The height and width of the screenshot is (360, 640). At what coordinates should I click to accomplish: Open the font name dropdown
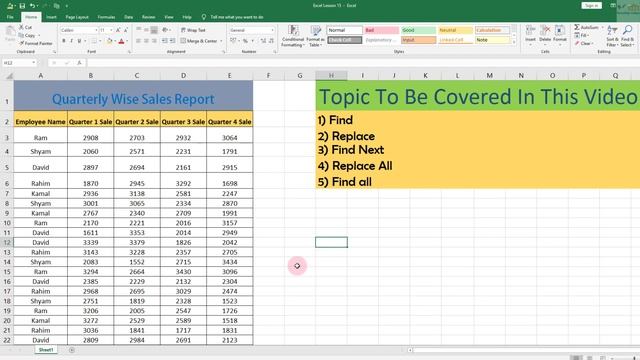click(96, 30)
